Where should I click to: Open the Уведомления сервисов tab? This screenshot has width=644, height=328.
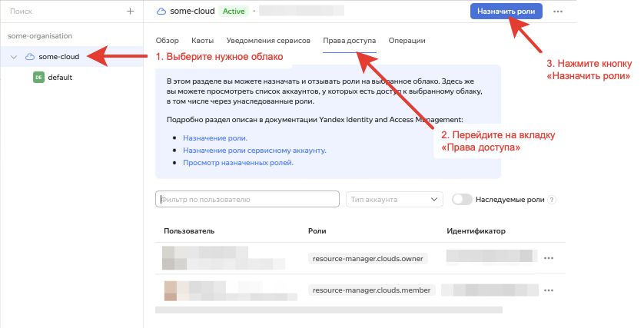tap(268, 40)
